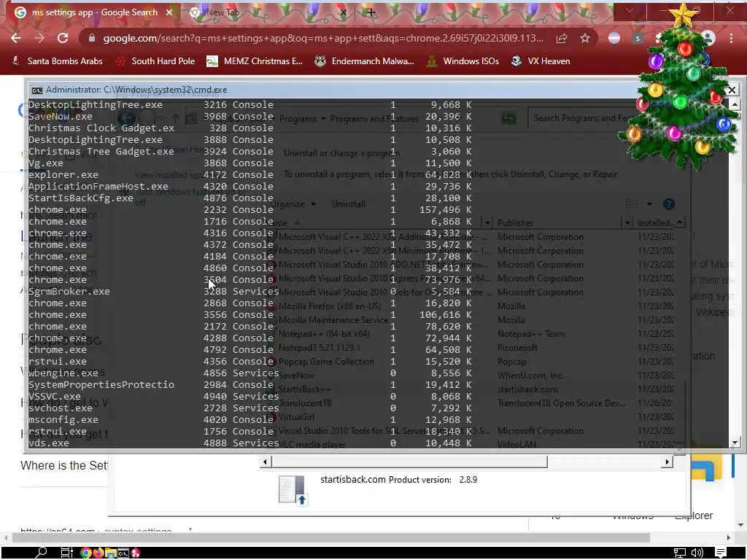The image size is (747, 560).
Task: Open new tab with plus button
Action: (x=371, y=13)
